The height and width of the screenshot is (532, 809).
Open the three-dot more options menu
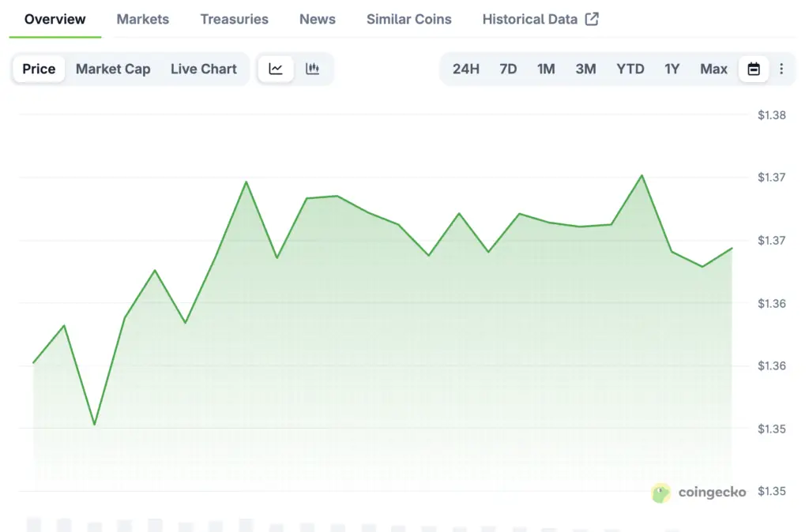pos(781,69)
